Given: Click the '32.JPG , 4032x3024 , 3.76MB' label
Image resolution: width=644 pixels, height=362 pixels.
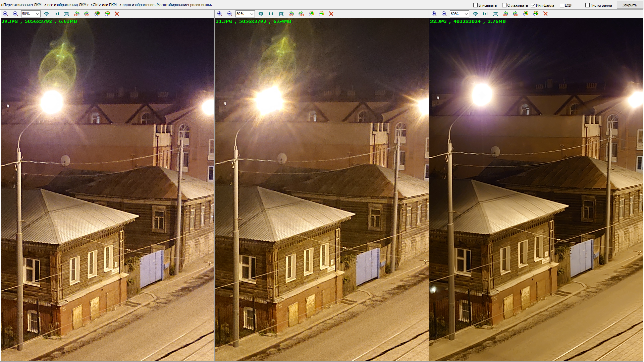Looking at the screenshot, I should pyautogui.click(x=468, y=21).
